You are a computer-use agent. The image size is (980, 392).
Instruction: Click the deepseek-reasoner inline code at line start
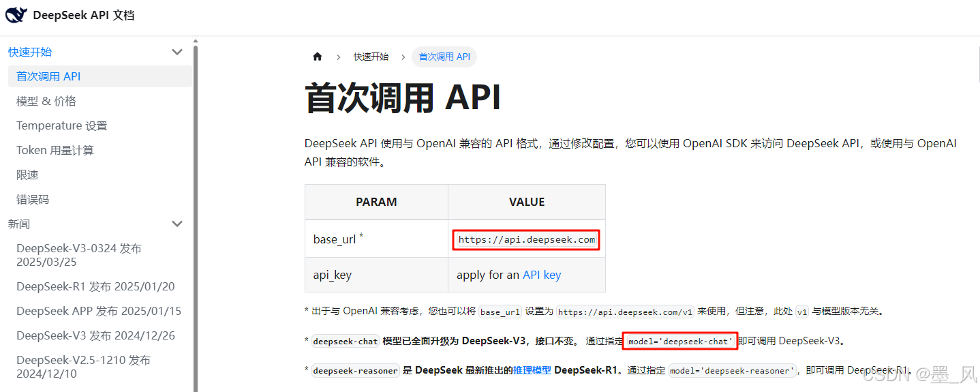click(x=355, y=370)
